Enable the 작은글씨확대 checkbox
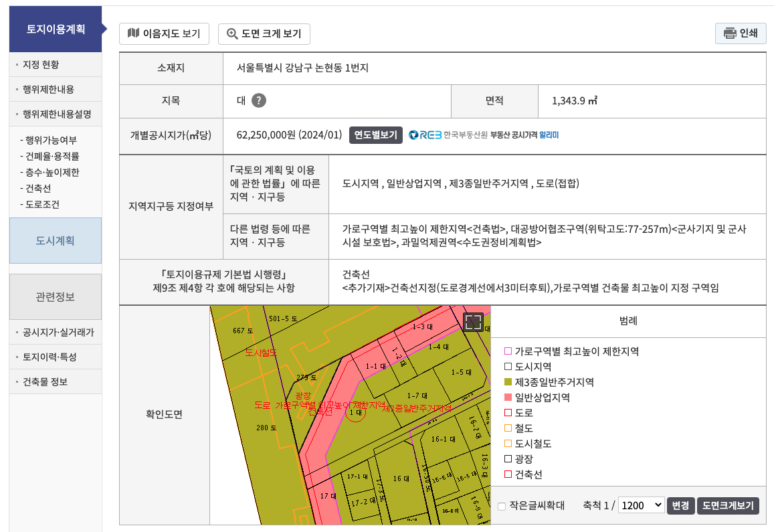 (500, 507)
